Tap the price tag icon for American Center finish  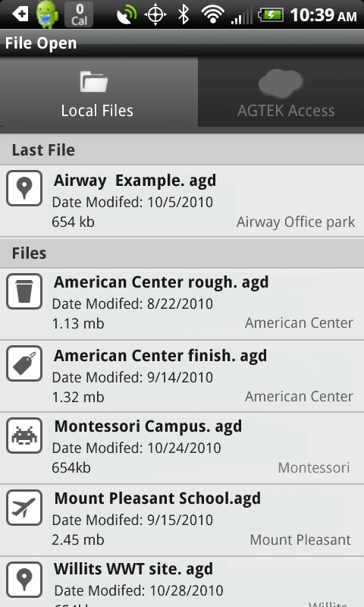24,363
